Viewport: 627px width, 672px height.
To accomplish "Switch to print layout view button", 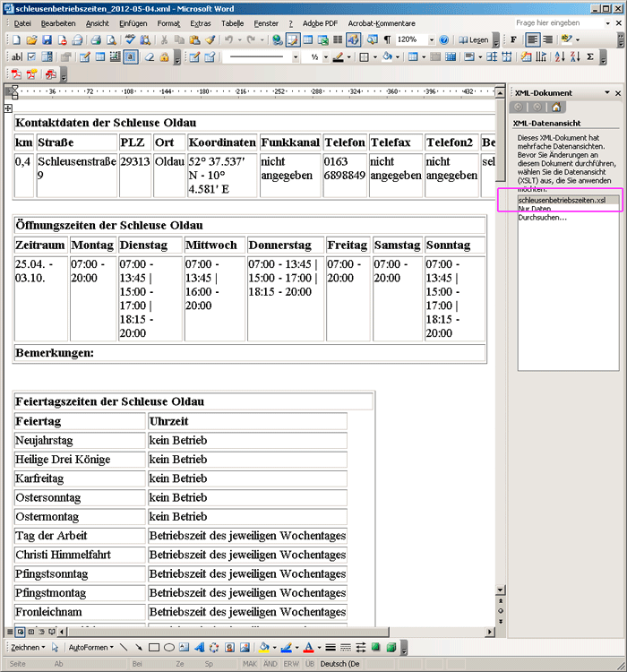I will (x=30, y=632).
